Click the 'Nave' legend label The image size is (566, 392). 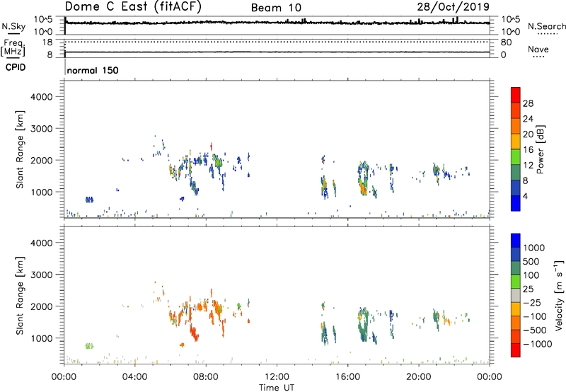[538, 49]
